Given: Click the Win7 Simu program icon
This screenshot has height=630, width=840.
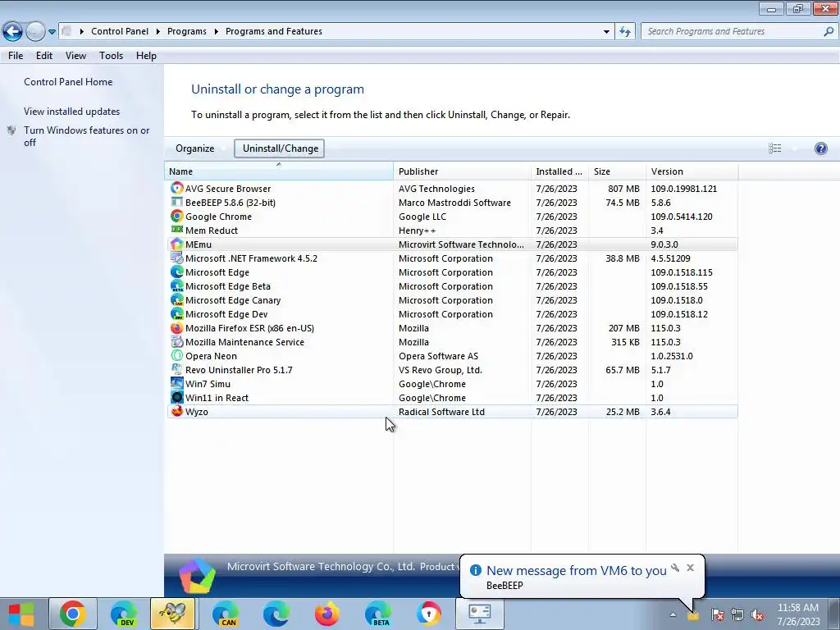Looking at the screenshot, I should (x=177, y=383).
